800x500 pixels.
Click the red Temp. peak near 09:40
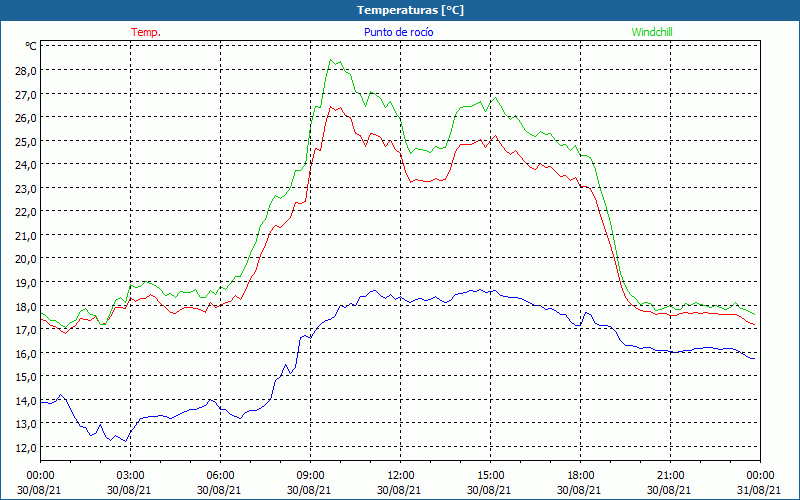point(331,107)
